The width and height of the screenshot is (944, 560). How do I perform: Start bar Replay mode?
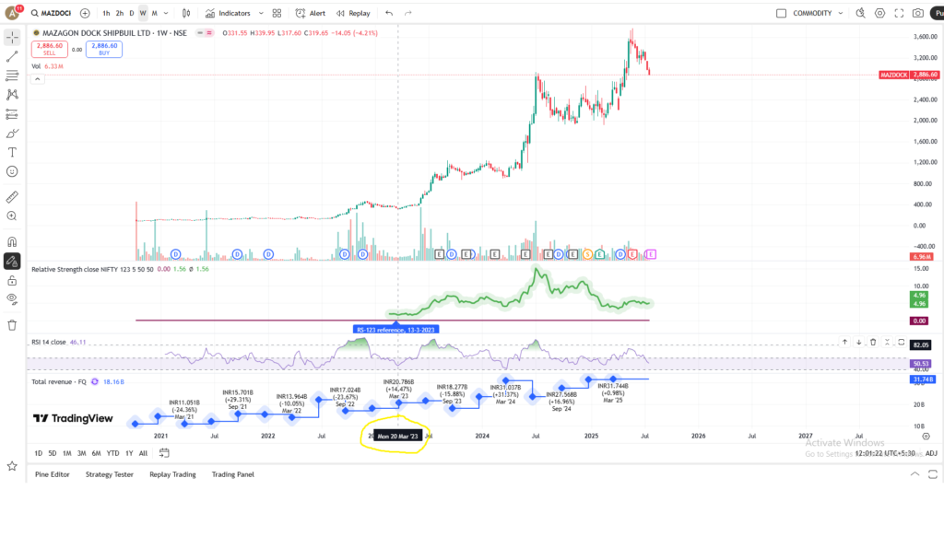pyautogui.click(x=353, y=13)
